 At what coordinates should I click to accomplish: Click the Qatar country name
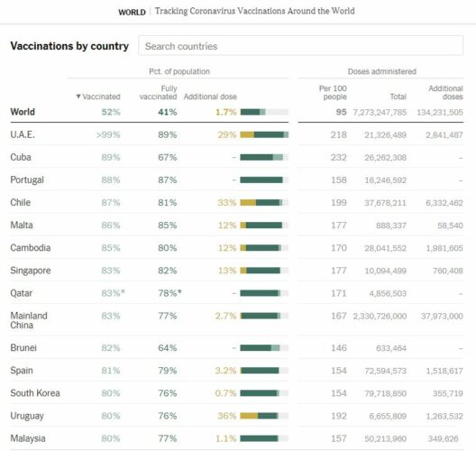coord(22,293)
